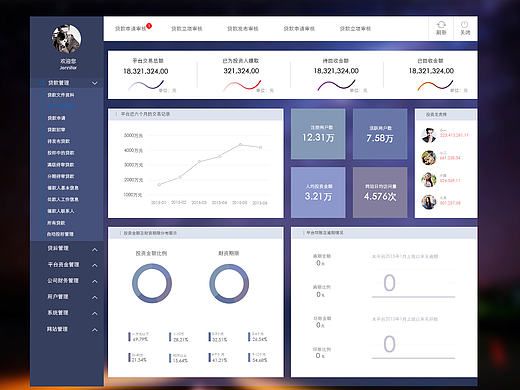The width and height of the screenshot is (520, 390).
Task: Click the 关闭 power icon
Action: click(465, 24)
